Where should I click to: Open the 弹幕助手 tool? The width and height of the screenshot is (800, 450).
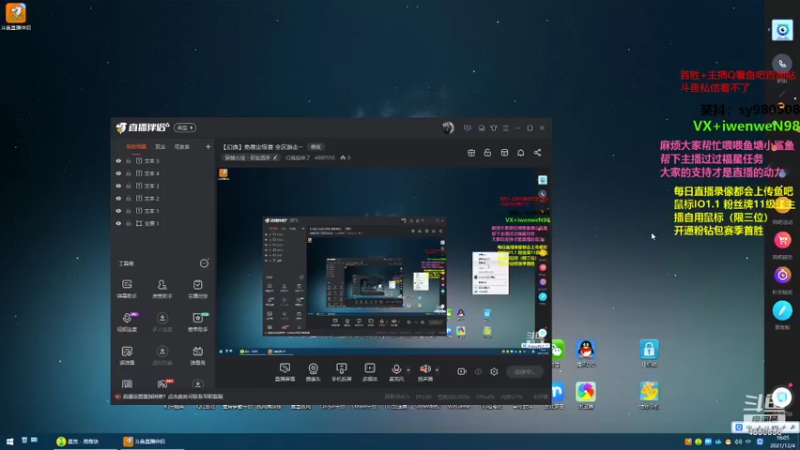(127, 288)
